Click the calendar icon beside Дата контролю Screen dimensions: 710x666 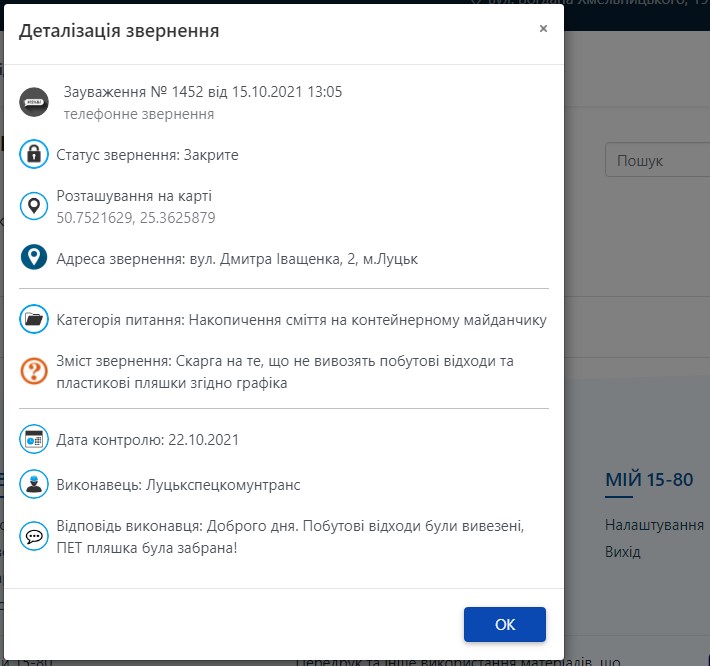(x=35, y=439)
